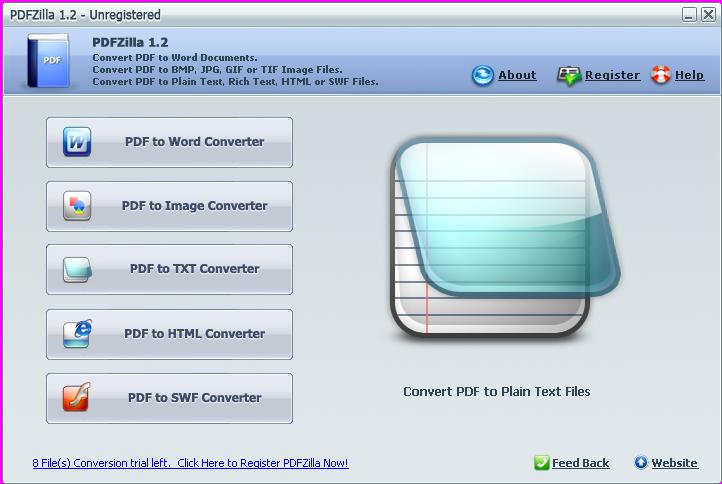The image size is (722, 484).
Task: Click the 'Convert PDF to Plain Text Files' caption
Action: coord(496,391)
